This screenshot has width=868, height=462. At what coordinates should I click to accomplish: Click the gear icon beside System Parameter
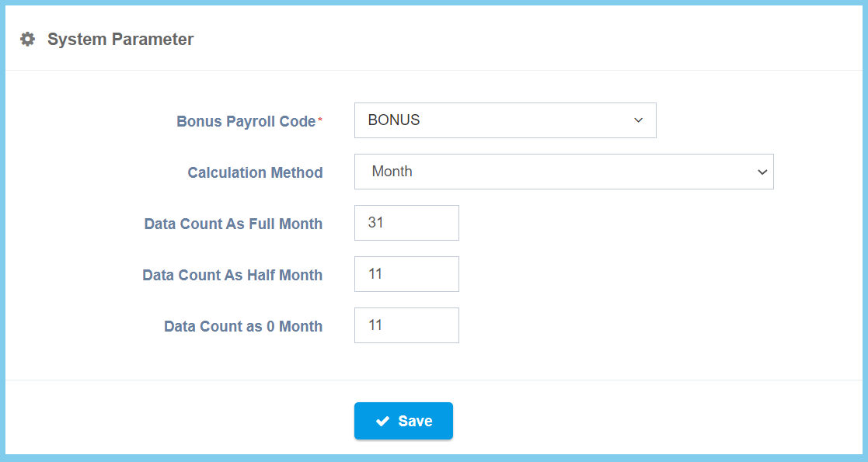tap(27, 39)
